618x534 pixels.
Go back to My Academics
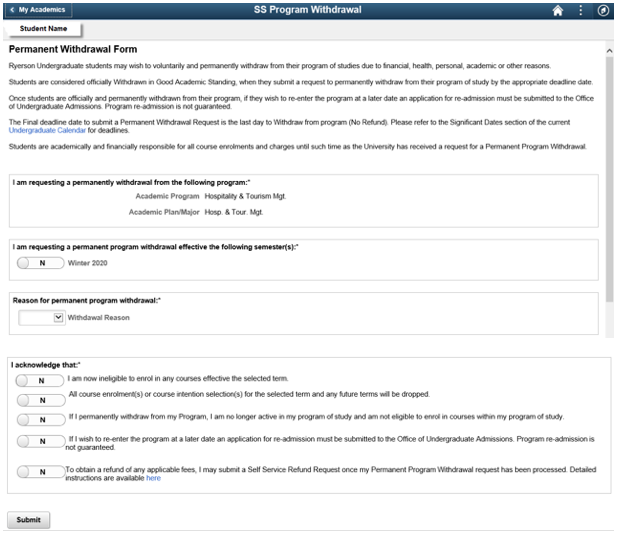pos(38,10)
